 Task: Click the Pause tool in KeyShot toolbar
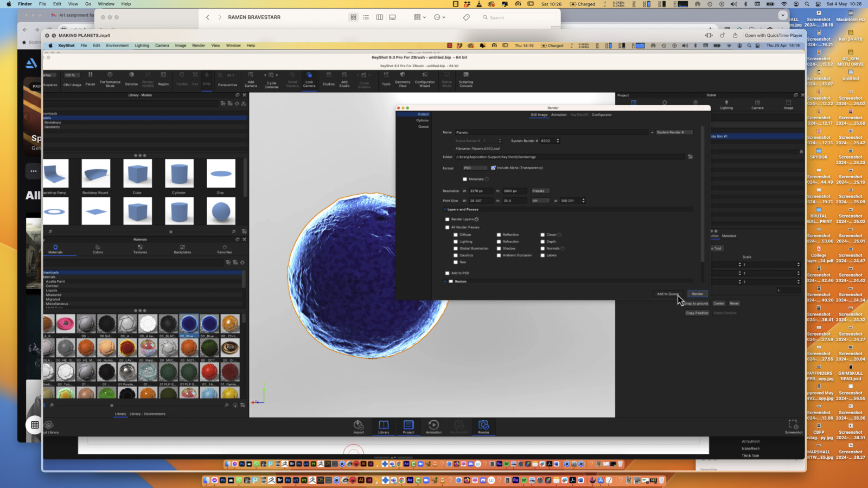click(90, 79)
